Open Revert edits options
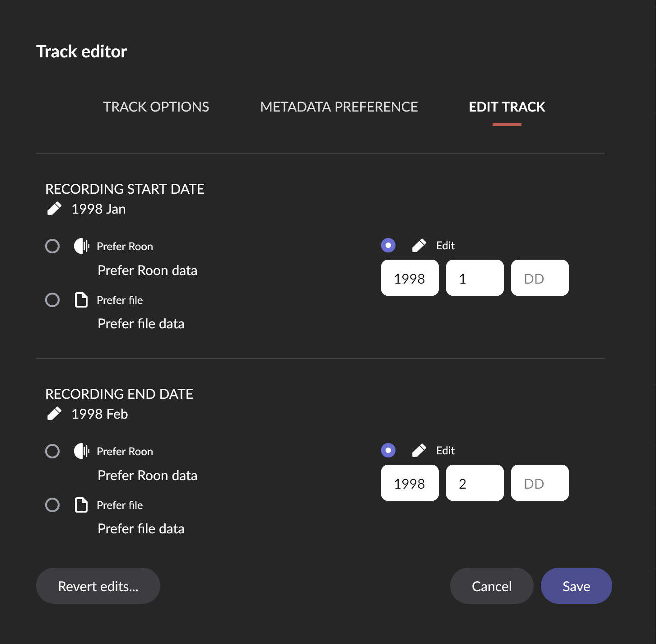This screenshot has width=656, height=644. pos(98,586)
